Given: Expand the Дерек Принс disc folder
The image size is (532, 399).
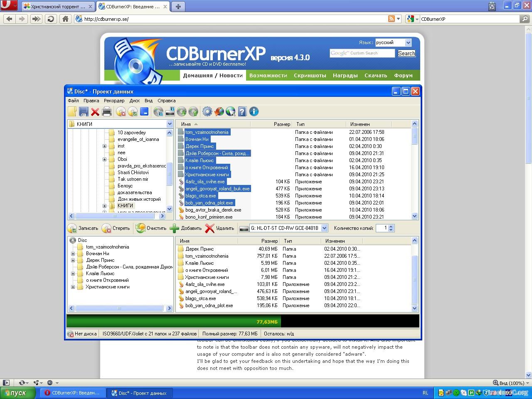Looking at the screenshot, I should point(73,260).
